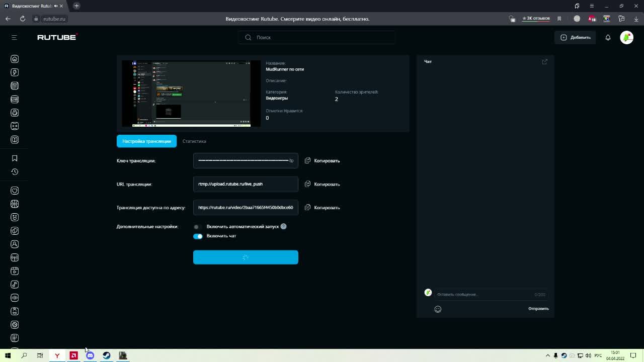Click the auto-start help question mark
This screenshot has width=644, height=362.
(283, 226)
